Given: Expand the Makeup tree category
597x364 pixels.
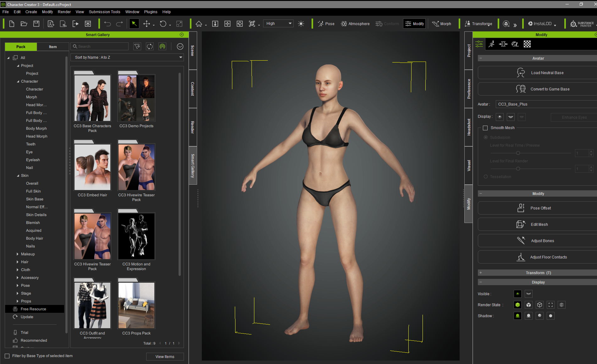Looking at the screenshot, I should 18,254.
